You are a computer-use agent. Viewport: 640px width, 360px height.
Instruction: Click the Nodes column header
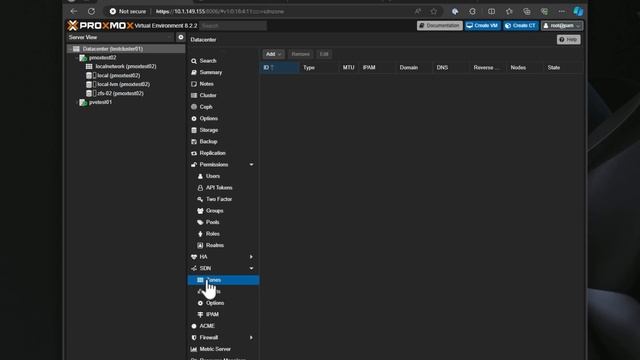[x=524, y=67]
